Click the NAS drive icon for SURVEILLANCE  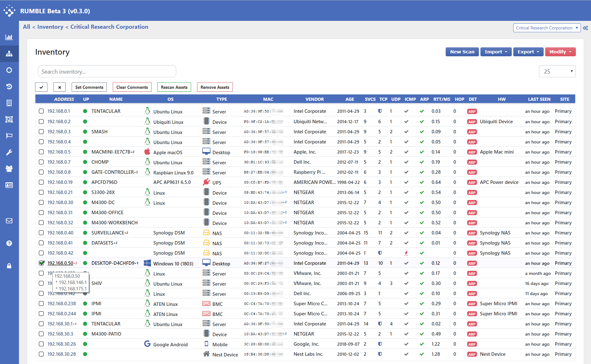206,233
